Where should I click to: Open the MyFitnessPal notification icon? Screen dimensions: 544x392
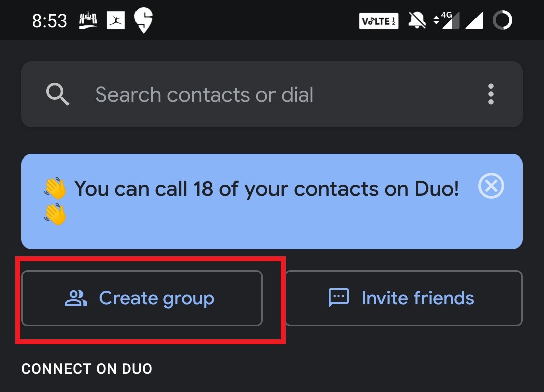116,20
